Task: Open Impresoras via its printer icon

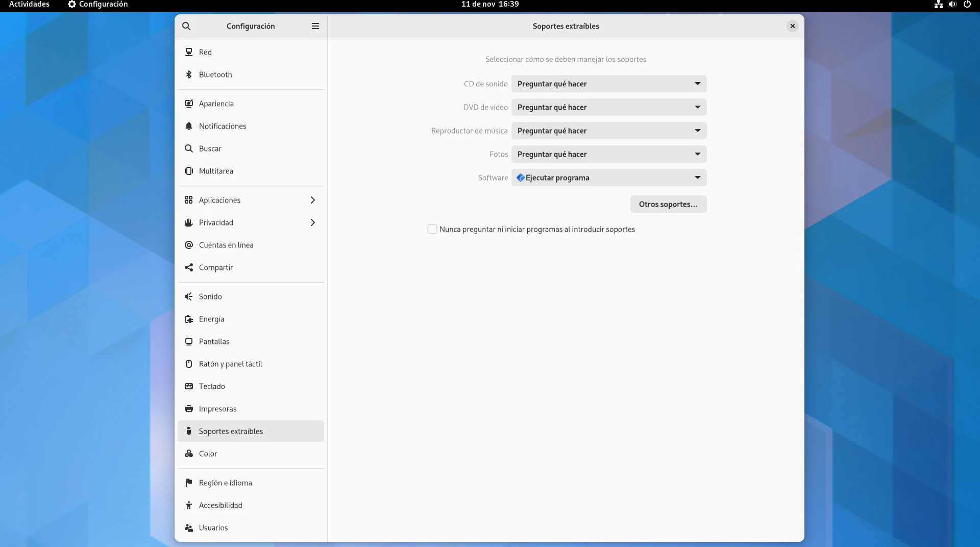Action: coord(189,409)
